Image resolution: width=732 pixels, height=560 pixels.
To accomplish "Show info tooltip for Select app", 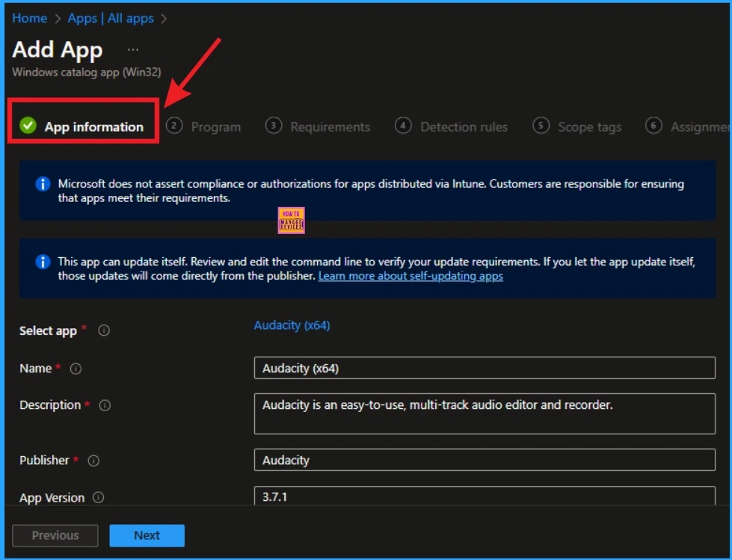I will click(104, 330).
